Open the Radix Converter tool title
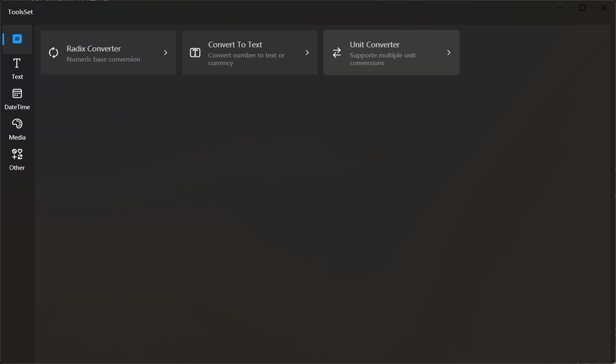 93,49
